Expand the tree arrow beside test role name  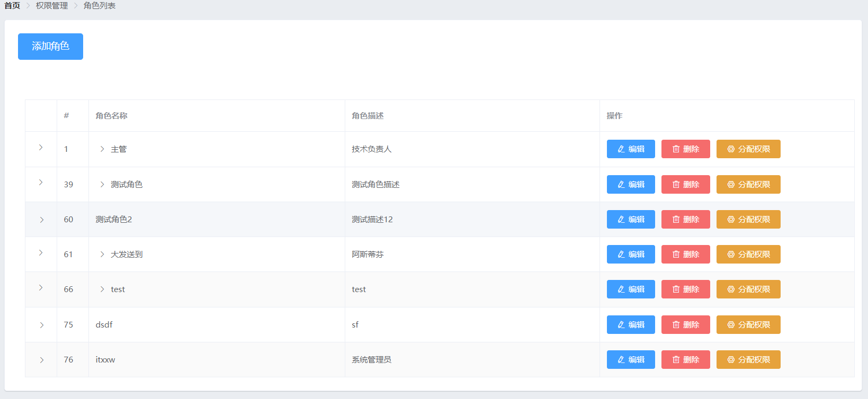[x=102, y=289]
